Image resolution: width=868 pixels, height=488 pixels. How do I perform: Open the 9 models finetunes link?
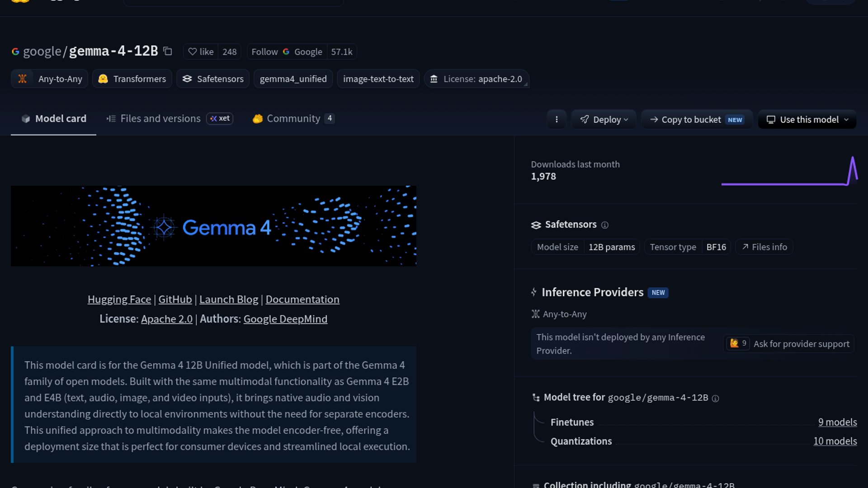[837, 422]
